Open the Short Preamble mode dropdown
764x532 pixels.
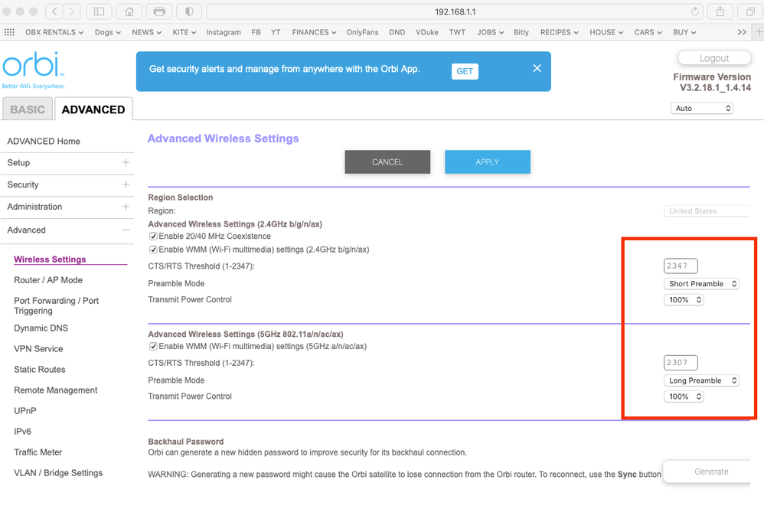(x=701, y=284)
